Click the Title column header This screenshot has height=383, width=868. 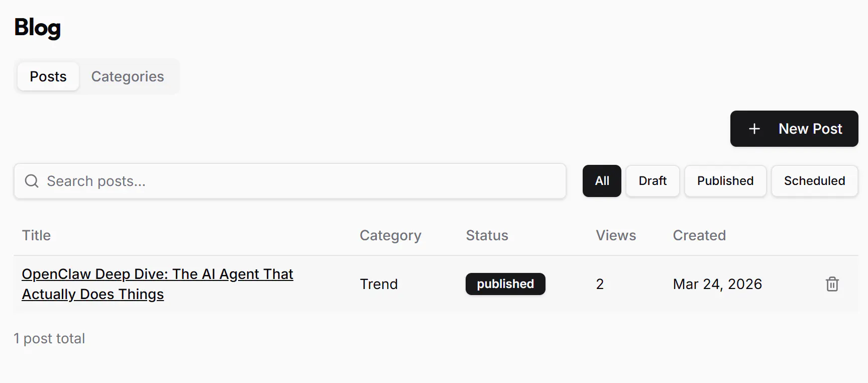[x=36, y=235]
